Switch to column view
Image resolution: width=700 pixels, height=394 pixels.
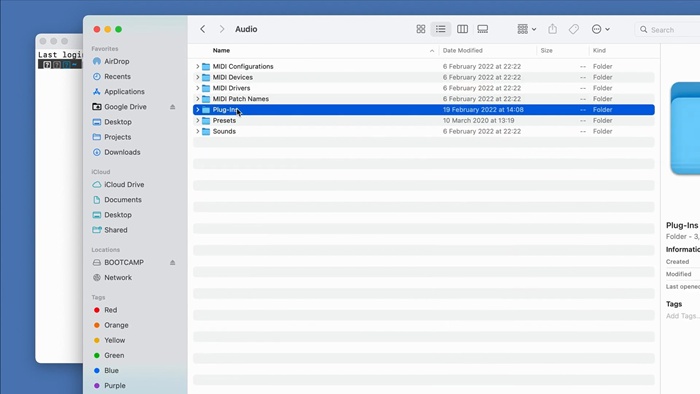(x=462, y=29)
